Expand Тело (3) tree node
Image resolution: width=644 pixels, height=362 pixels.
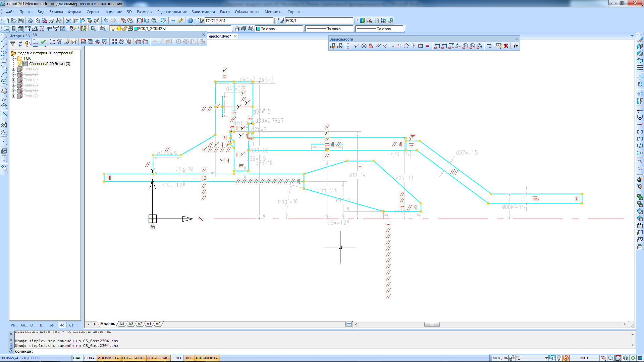click(14, 74)
